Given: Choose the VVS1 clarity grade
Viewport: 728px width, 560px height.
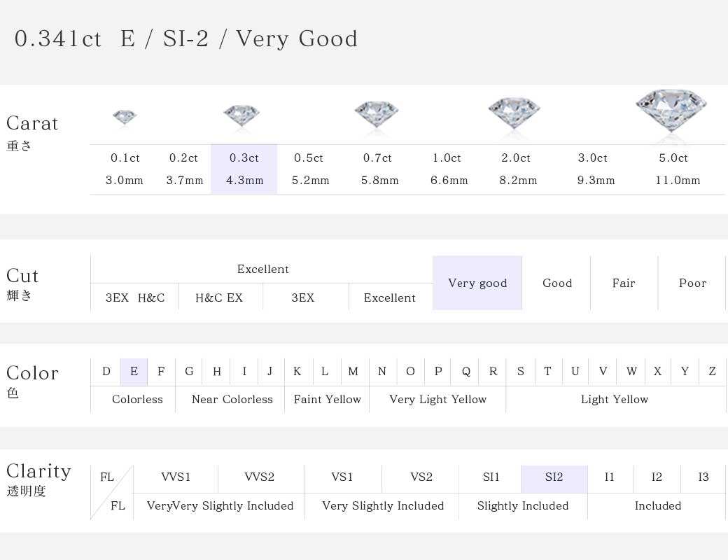Looking at the screenshot, I should [176, 477].
